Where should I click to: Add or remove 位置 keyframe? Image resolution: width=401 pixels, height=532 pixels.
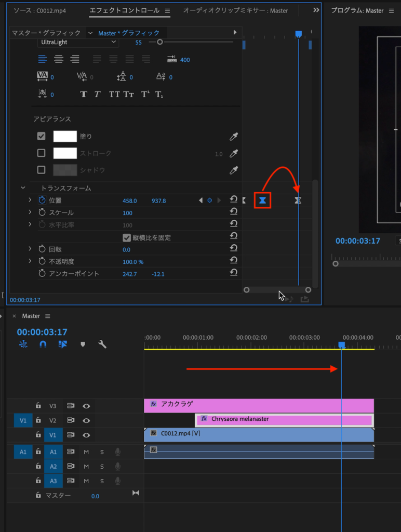pyautogui.click(x=210, y=201)
